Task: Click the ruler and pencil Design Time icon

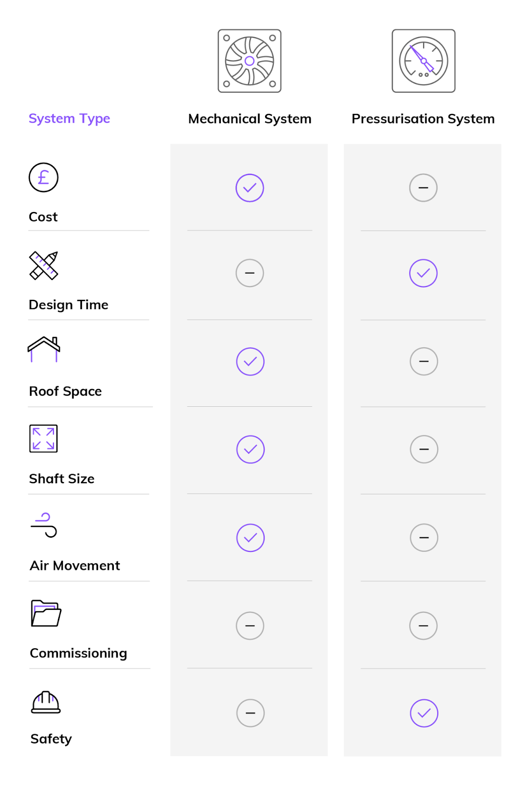Action: (x=44, y=265)
